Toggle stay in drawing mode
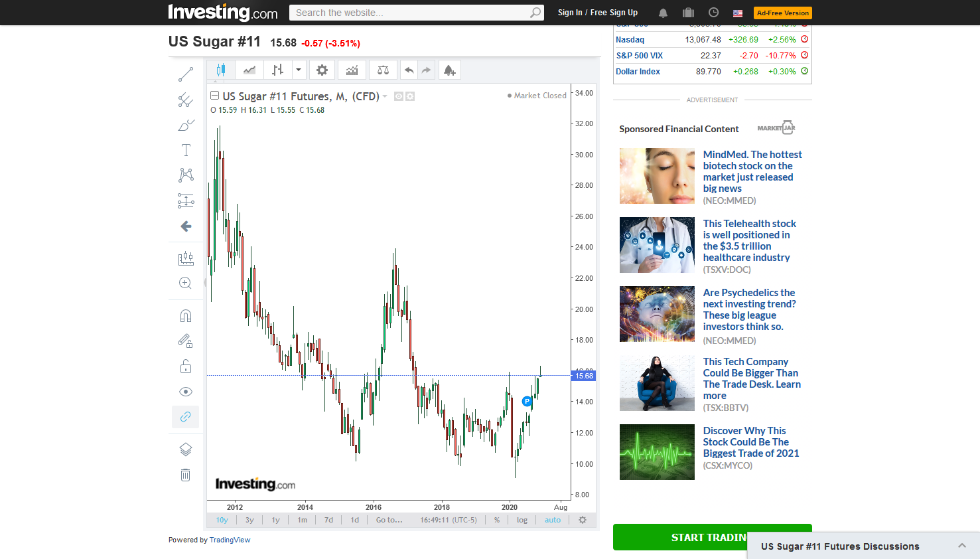The image size is (980, 559). pos(186,341)
